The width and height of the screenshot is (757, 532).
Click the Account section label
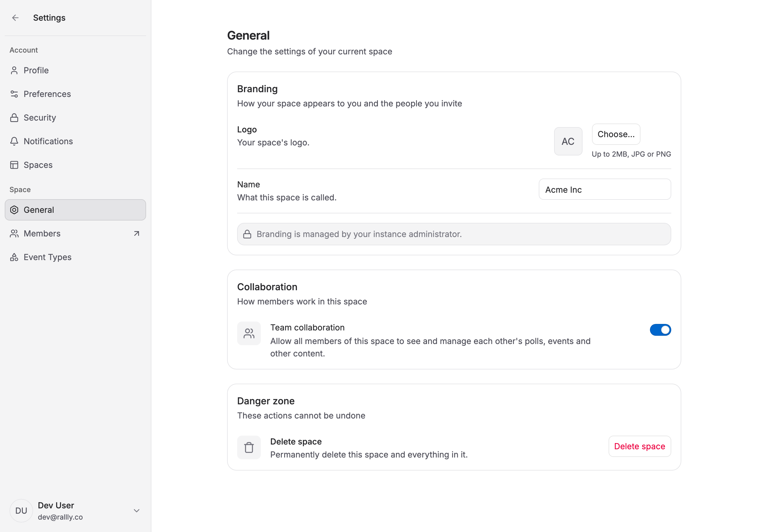[24, 50]
